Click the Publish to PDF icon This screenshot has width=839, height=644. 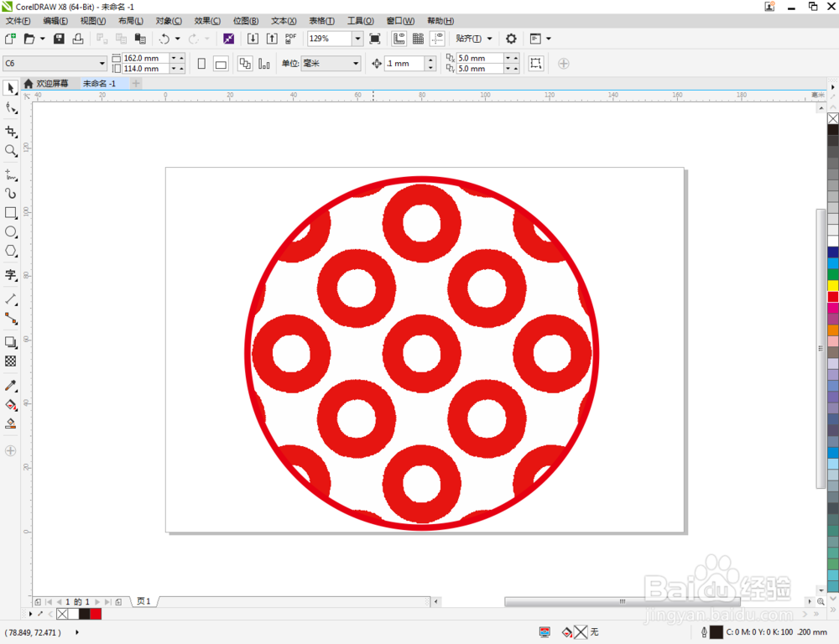(x=290, y=39)
